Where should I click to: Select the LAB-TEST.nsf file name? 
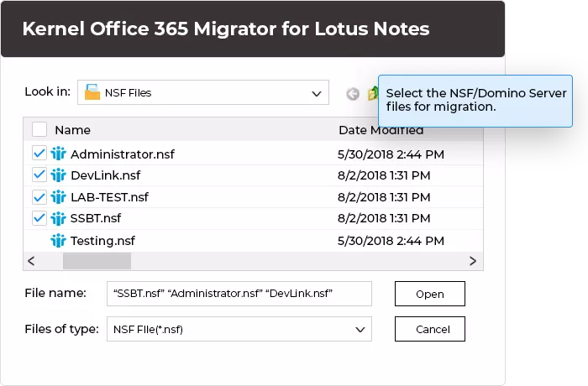point(109,197)
